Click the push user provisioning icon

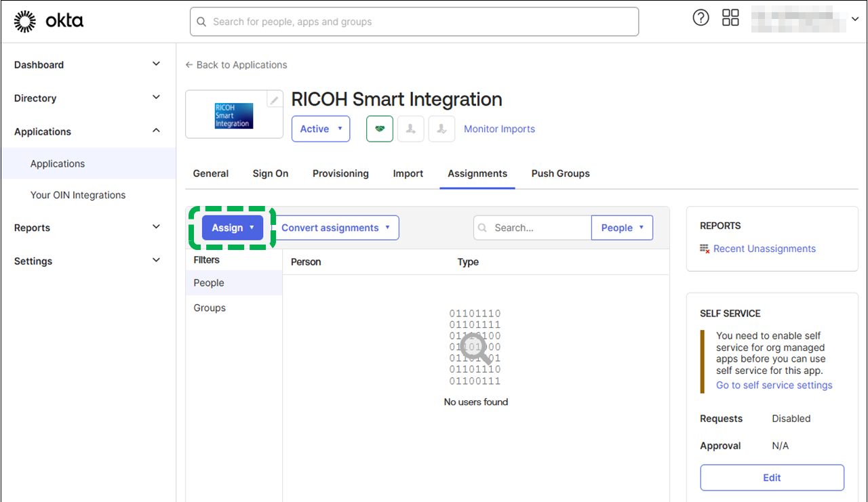click(x=411, y=129)
